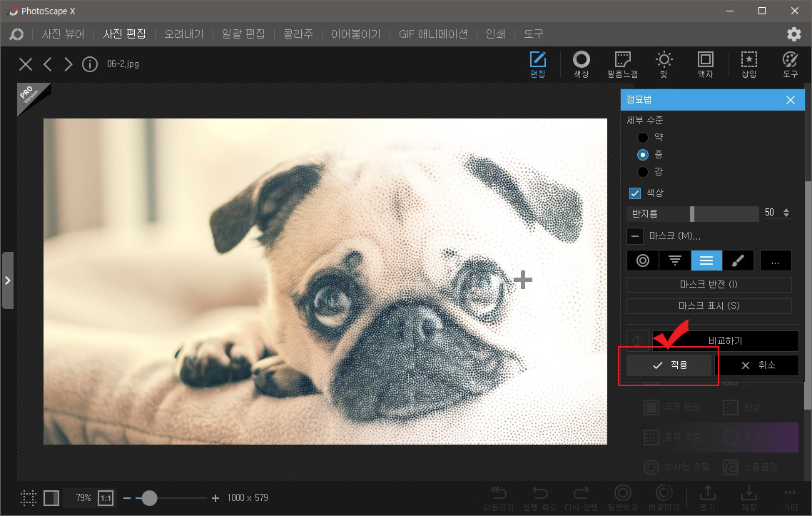Click 마스크 반전 (I) button
Image resolution: width=812 pixels, height=516 pixels.
pyautogui.click(x=709, y=285)
